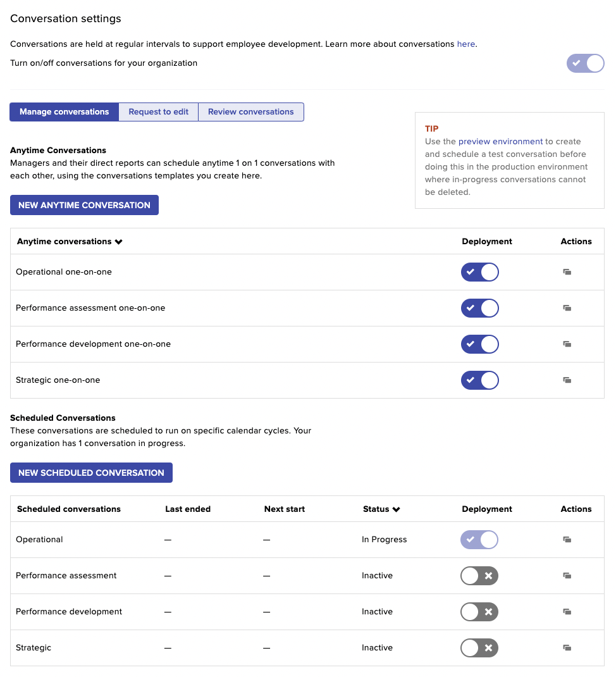Copy the Performance assessment one-on-one conversation
This screenshot has height=677, width=616.
(x=567, y=308)
